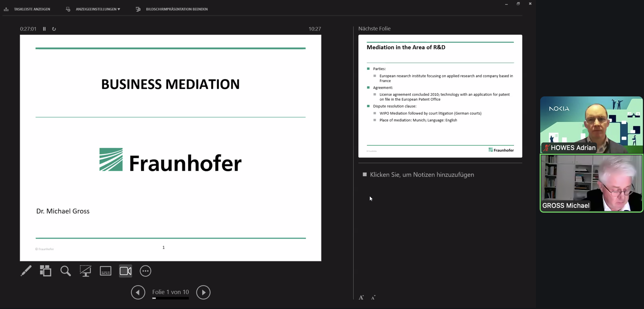Click the slide progress bar
644x309 pixels.
pos(171,298)
